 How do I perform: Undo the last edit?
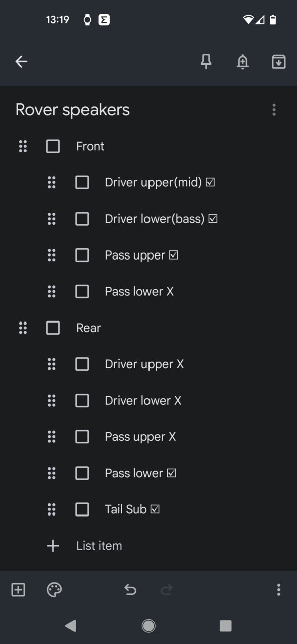pos(130,589)
